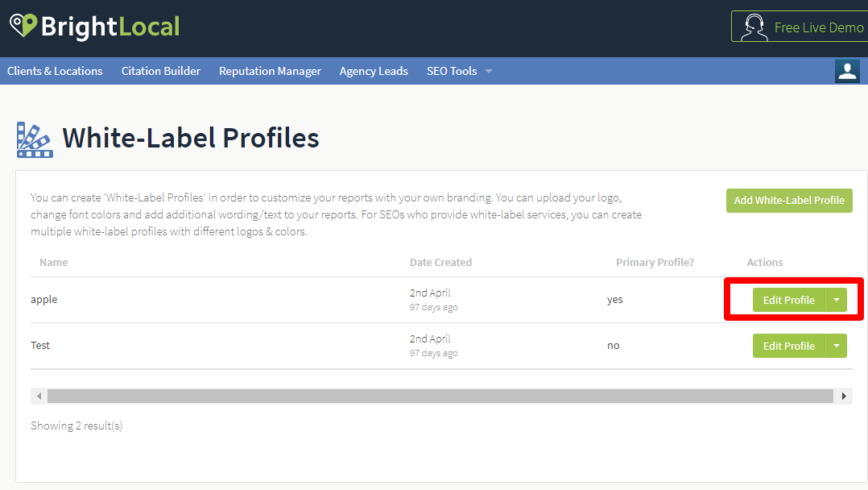The height and width of the screenshot is (490, 868).
Task: Click the Free Live Demo headset icon
Action: pyautogui.click(x=754, y=27)
